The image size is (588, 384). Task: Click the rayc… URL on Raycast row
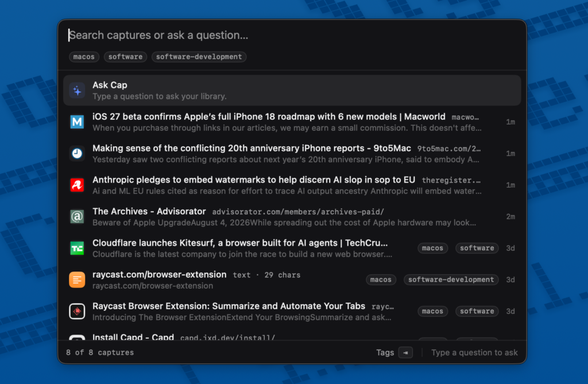[383, 307]
